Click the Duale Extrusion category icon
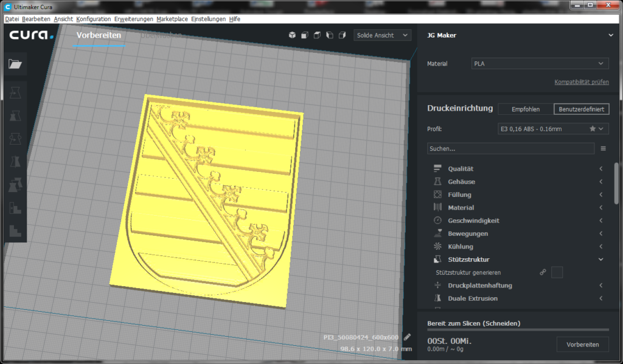623x364 pixels. [437, 298]
